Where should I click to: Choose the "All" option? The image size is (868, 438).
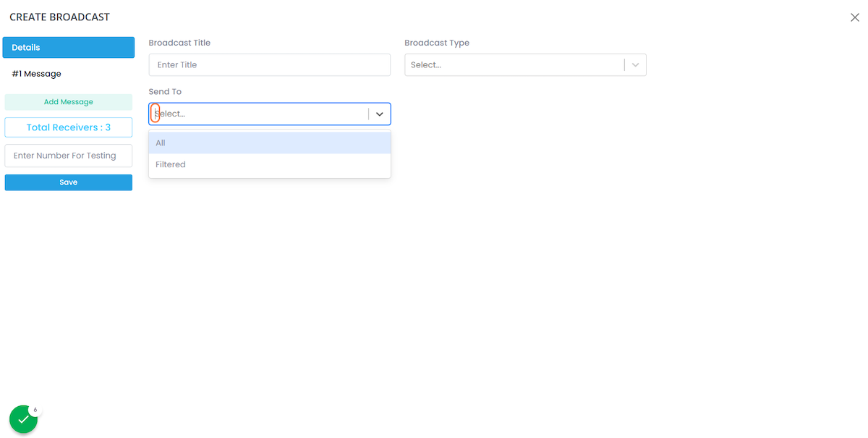point(269,143)
